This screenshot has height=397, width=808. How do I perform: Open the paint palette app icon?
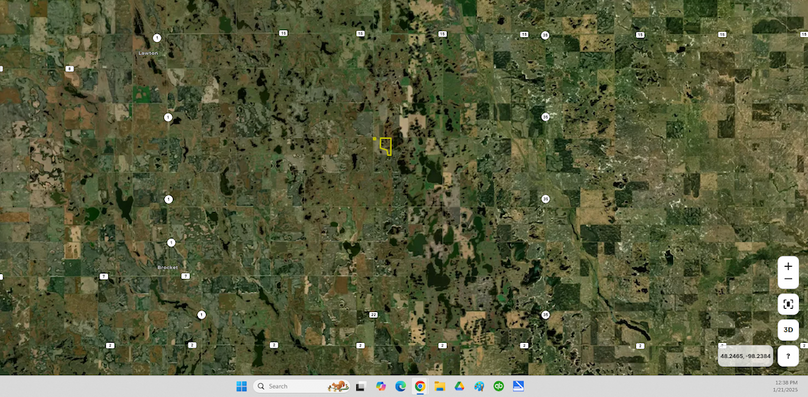coord(479,386)
